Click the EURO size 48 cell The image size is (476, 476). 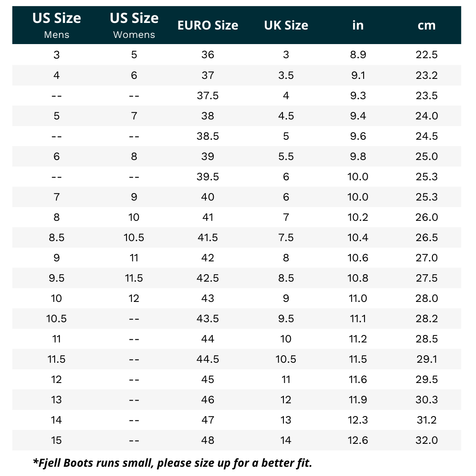click(208, 440)
